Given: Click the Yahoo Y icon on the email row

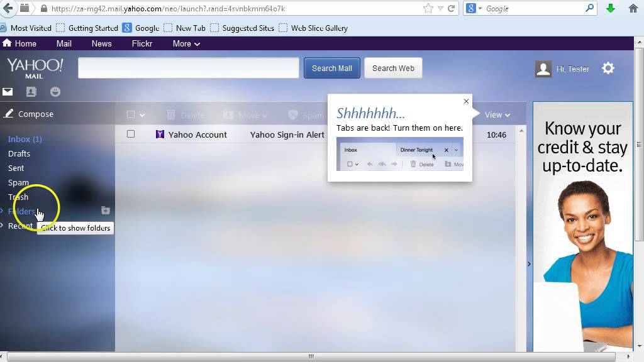Looking at the screenshot, I should pos(160,134).
